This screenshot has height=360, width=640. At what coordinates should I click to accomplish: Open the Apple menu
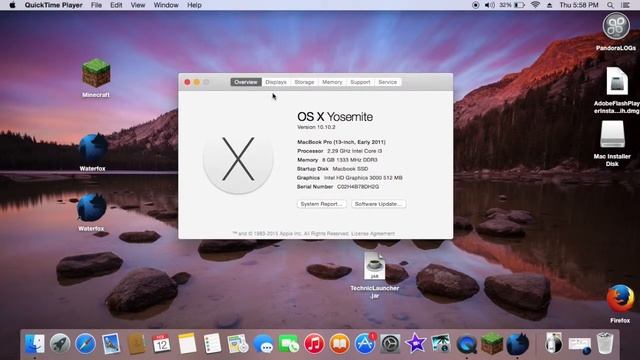pyautogui.click(x=12, y=5)
